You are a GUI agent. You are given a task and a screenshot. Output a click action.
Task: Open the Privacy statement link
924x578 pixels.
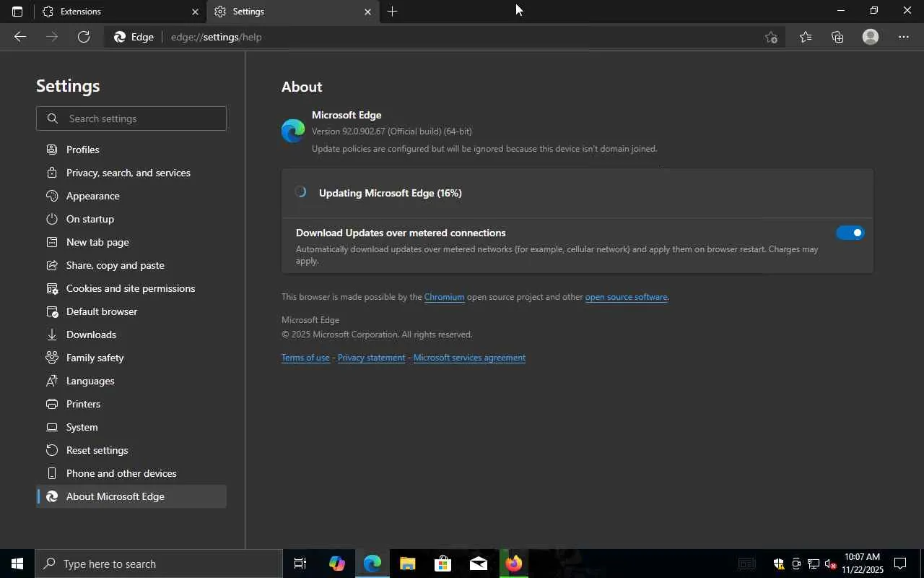point(371,358)
